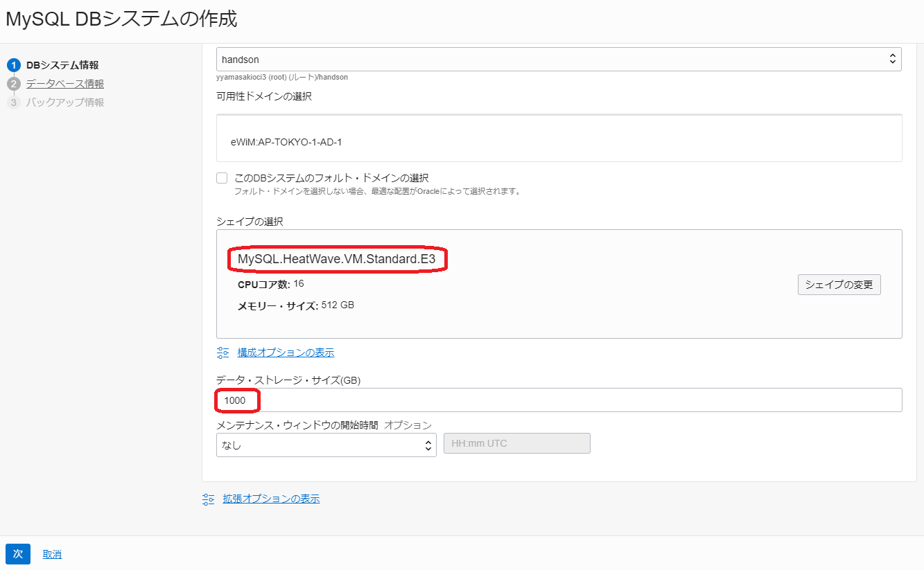Click the grayed step 3 circle for バックアップ情報

pos(15,102)
